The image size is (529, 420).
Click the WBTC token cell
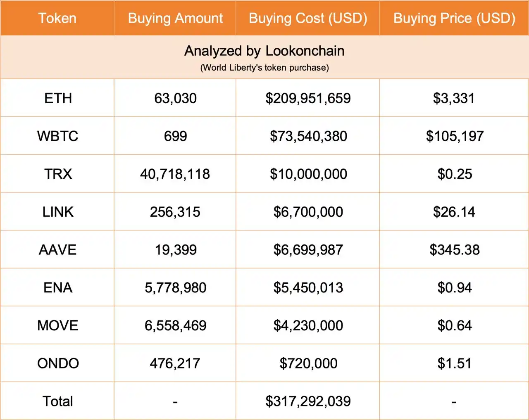tap(58, 136)
